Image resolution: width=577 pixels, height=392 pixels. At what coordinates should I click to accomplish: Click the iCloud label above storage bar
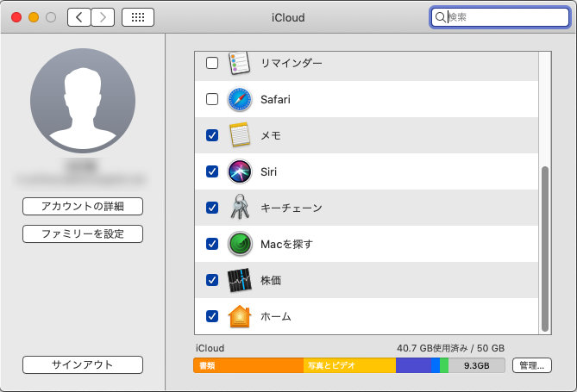click(210, 348)
